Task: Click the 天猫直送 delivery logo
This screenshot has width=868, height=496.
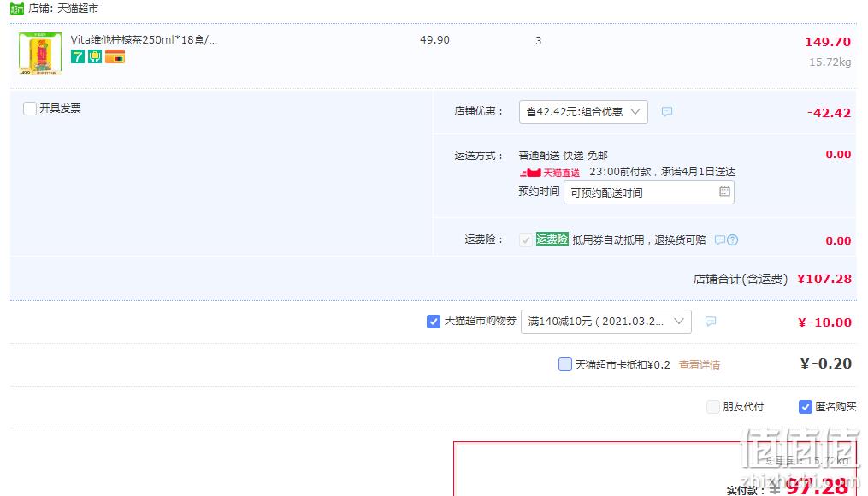Action: tap(550, 173)
